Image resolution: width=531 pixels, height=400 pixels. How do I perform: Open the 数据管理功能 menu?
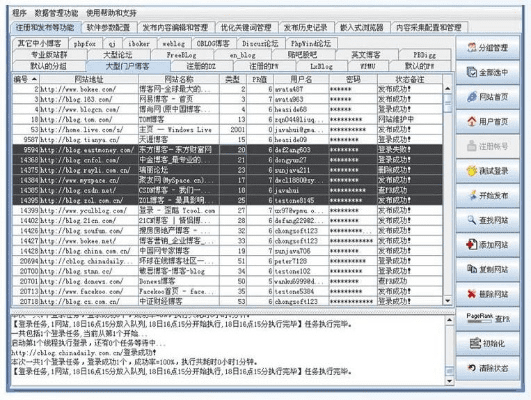[56, 13]
